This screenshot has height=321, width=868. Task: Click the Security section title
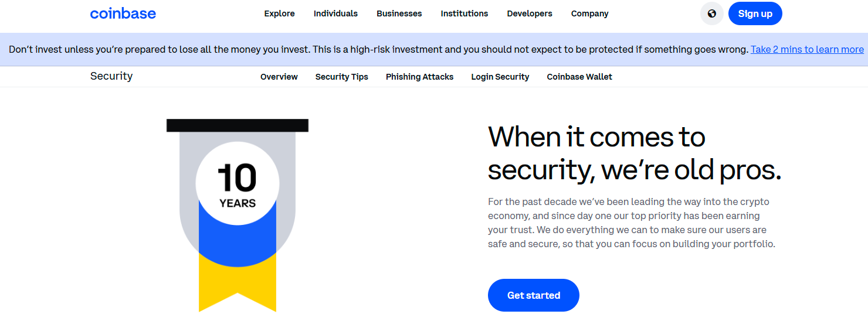(111, 76)
